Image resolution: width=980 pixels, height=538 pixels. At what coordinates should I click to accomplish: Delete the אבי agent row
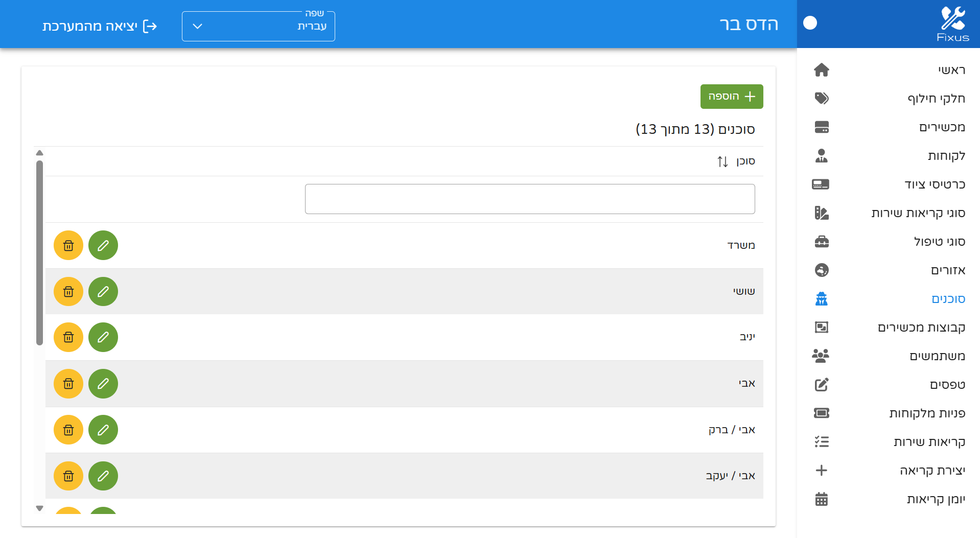[68, 384]
